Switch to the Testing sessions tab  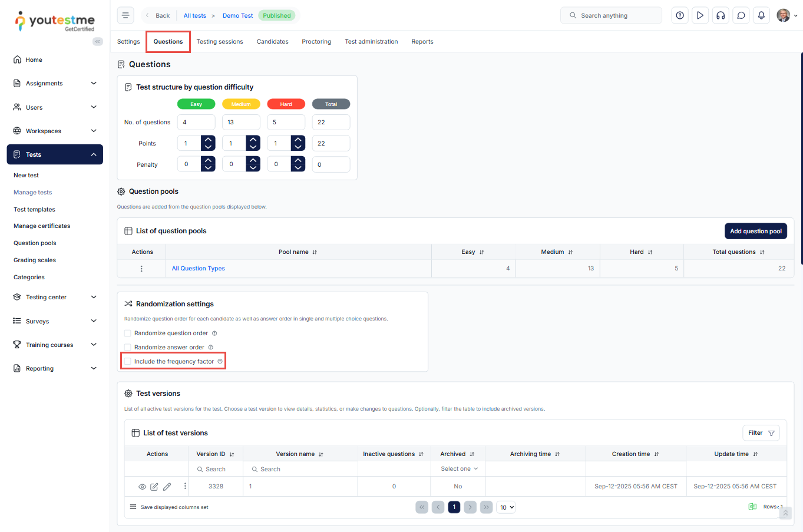coord(219,42)
